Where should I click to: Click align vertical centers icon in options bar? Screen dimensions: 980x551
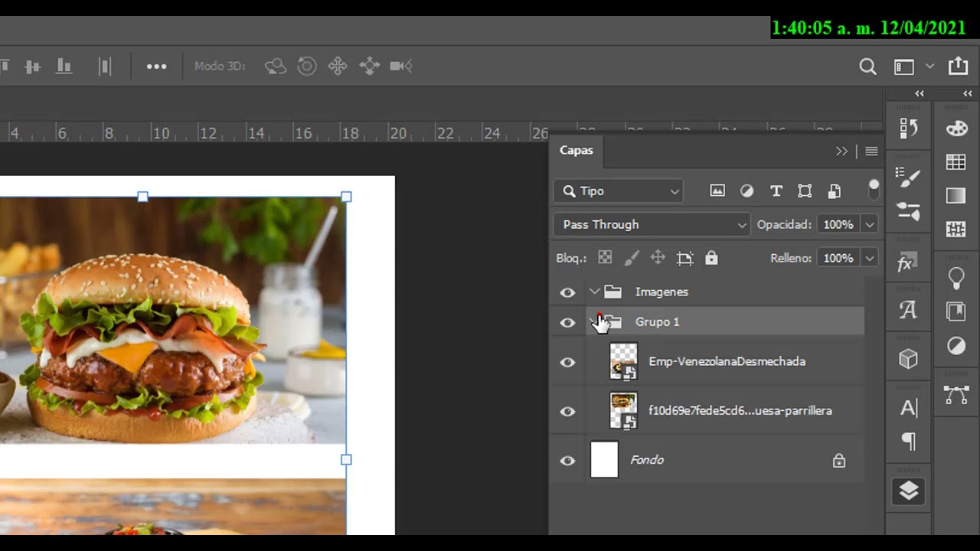[x=32, y=67]
